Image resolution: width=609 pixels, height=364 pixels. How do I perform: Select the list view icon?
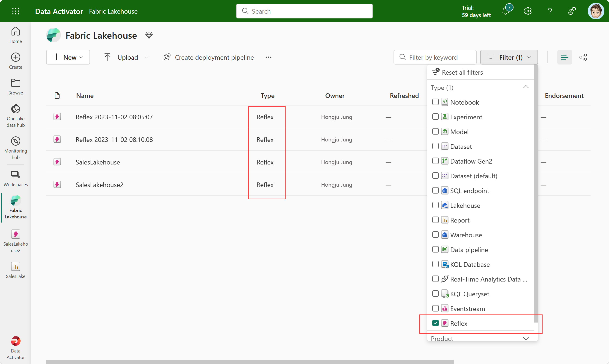[564, 57]
